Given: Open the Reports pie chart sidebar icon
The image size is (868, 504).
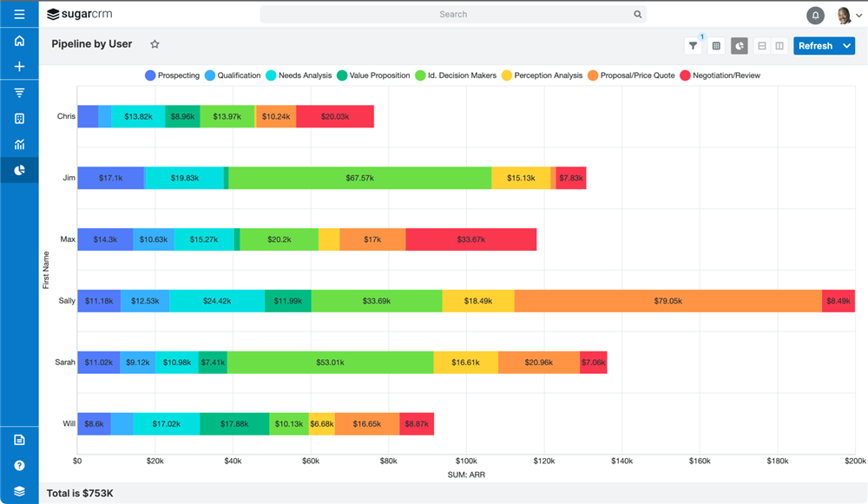Looking at the screenshot, I should click(19, 171).
